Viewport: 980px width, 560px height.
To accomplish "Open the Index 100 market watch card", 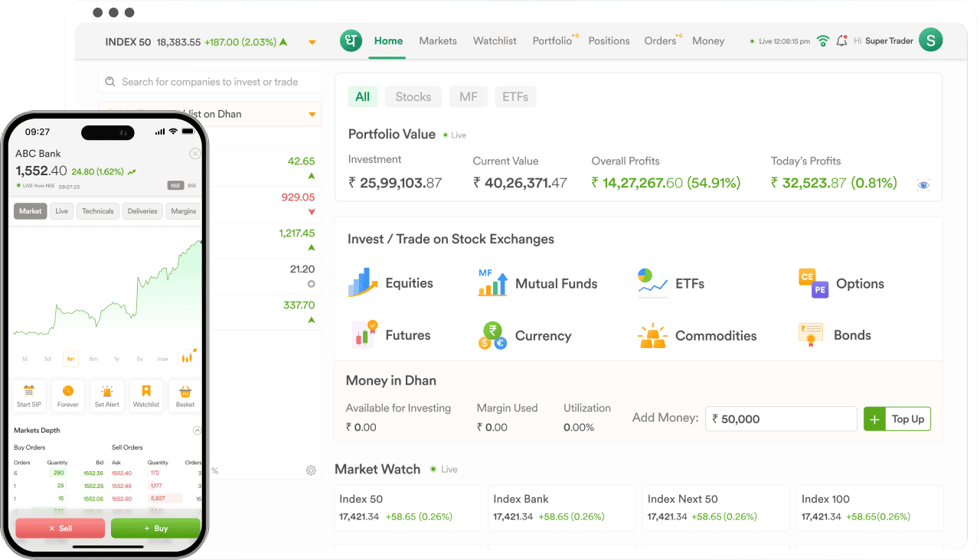I will click(870, 508).
